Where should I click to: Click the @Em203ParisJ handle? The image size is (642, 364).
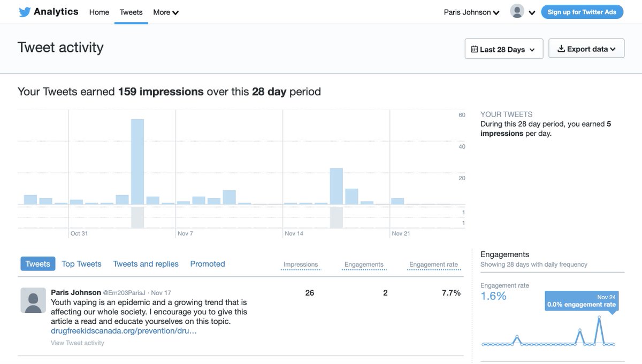coord(125,293)
